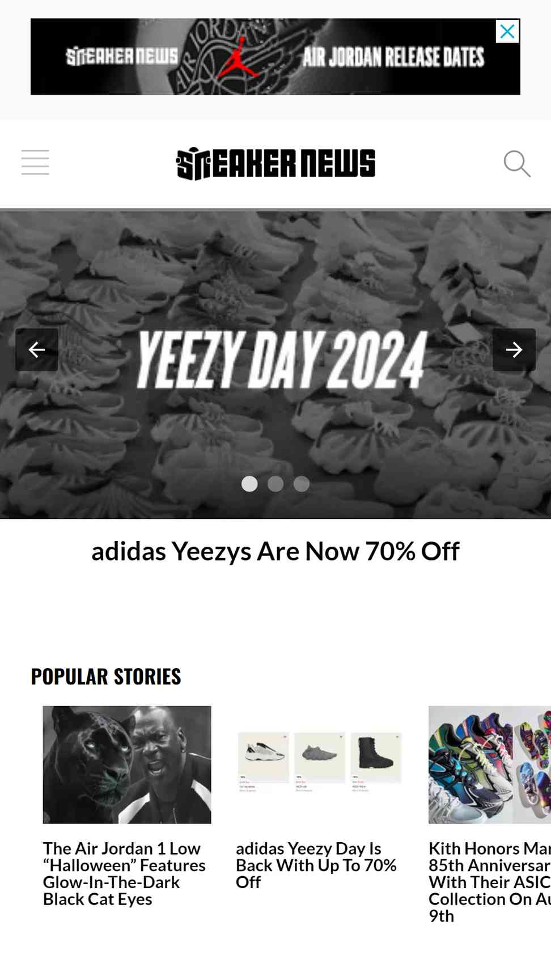
Task: Go to the previous carousel slide
Action: 37,349
